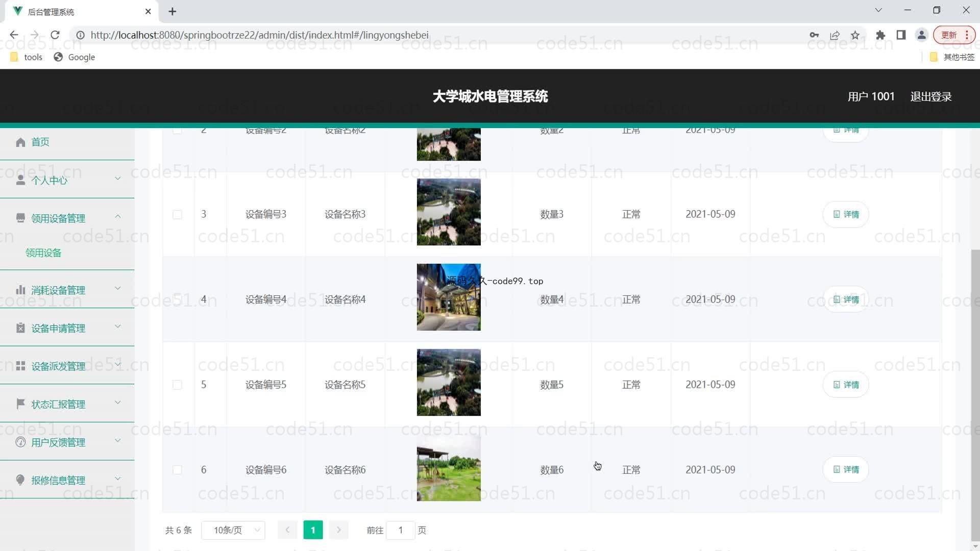Open the browser side panel icon
The height and width of the screenshot is (551, 980).
[901, 35]
